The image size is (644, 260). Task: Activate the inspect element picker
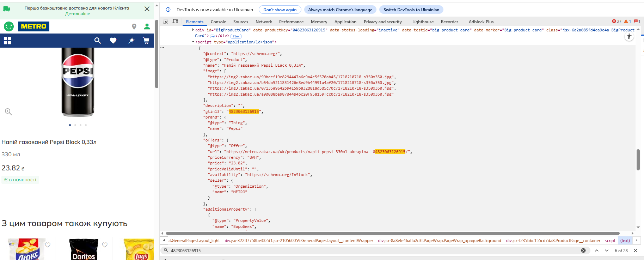click(165, 22)
